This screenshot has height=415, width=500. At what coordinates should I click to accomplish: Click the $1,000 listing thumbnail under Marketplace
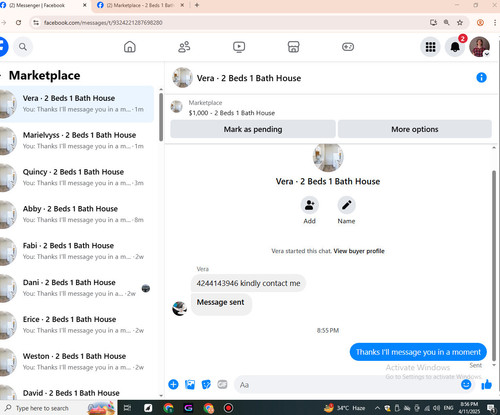(x=176, y=107)
